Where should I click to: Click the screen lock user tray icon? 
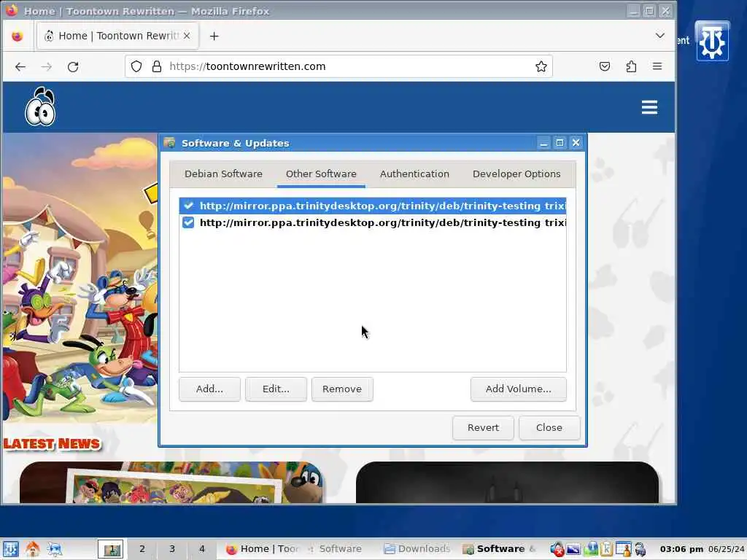pyautogui.click(x=623, y=549)
